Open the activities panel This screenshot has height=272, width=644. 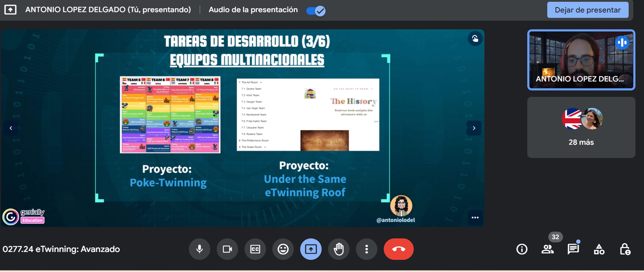[x=599, y=249]
